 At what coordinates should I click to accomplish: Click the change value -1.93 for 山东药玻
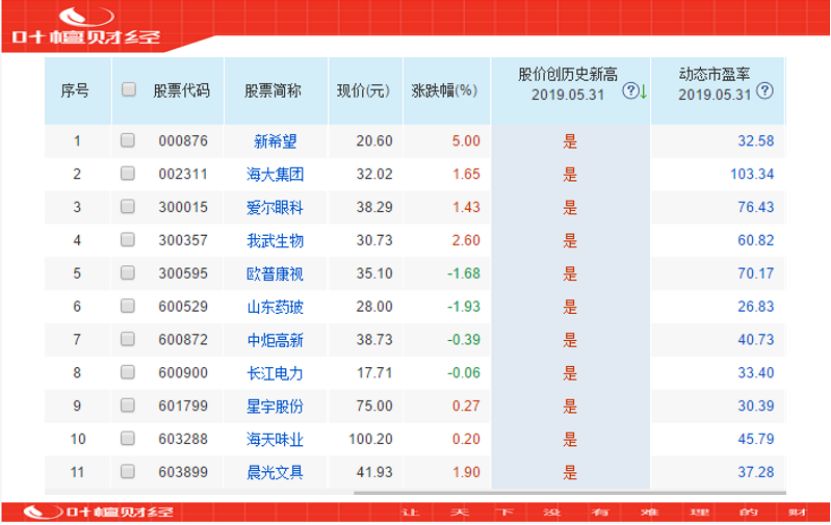tap(464, 307)
